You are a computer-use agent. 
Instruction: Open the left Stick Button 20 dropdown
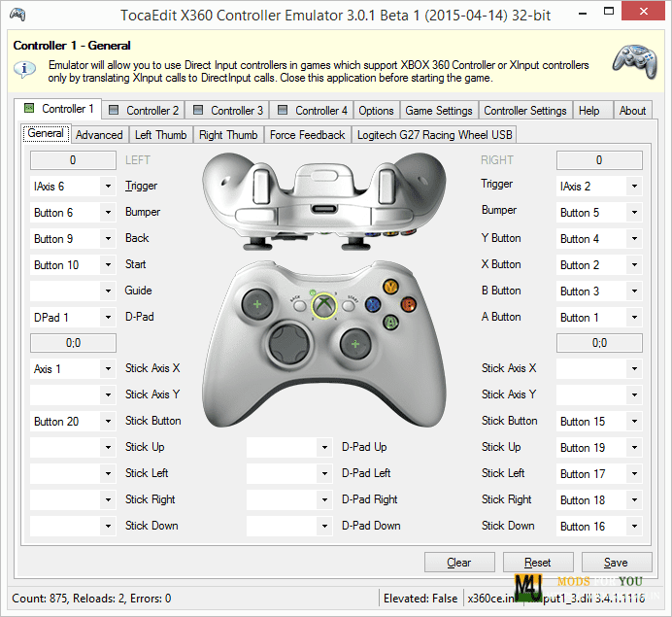[108, 421]
